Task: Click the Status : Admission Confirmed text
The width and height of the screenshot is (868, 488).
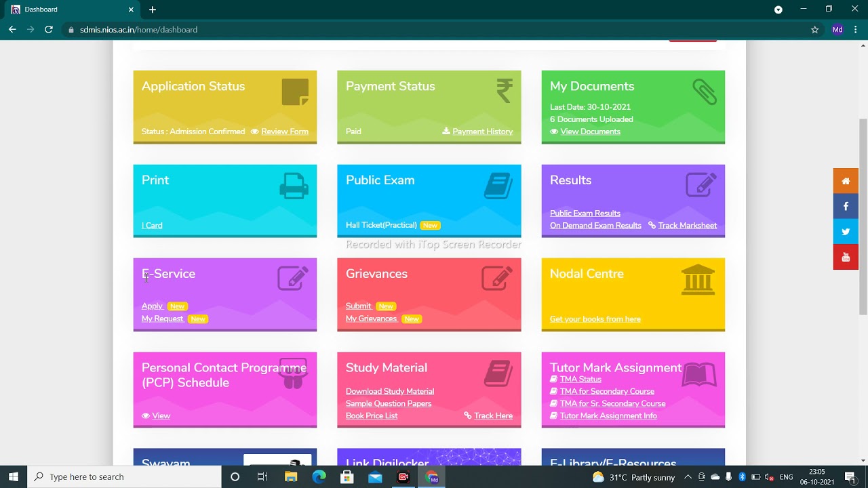Action: 193,131
